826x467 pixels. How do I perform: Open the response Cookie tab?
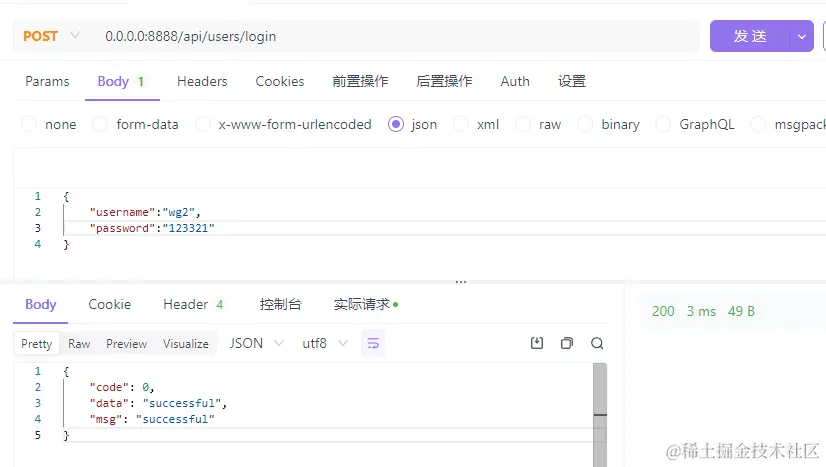[x=110, y=304]
